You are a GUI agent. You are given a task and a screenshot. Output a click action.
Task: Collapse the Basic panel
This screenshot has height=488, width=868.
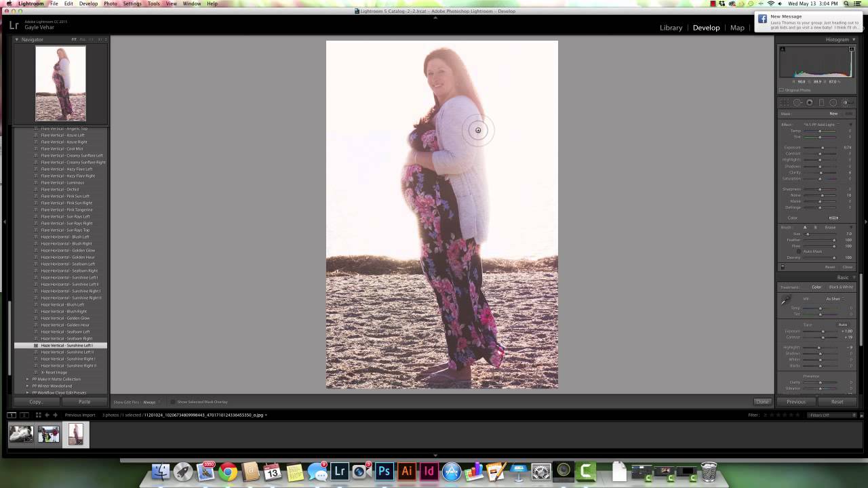point(852,277)
